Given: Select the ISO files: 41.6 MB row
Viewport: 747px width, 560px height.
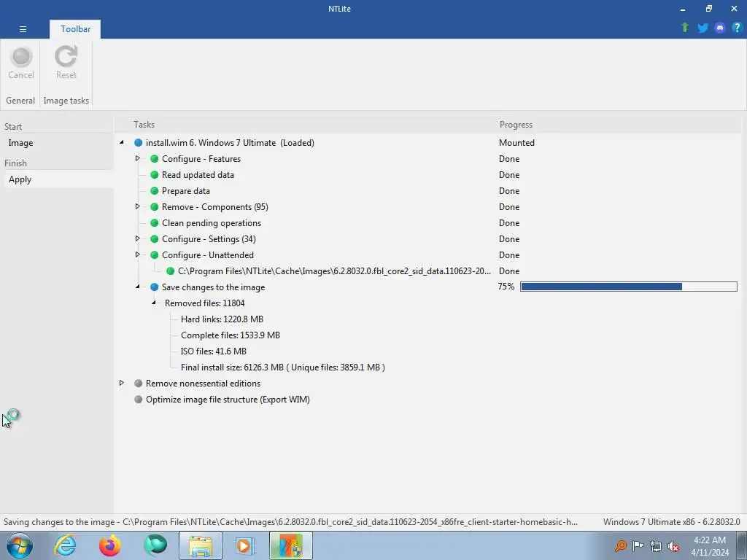Looking at the screenshot, I should click(214, 351).
